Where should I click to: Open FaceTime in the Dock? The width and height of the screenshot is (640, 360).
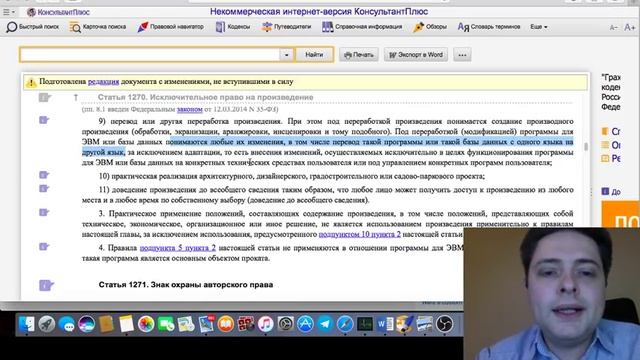tap(166, 324)
